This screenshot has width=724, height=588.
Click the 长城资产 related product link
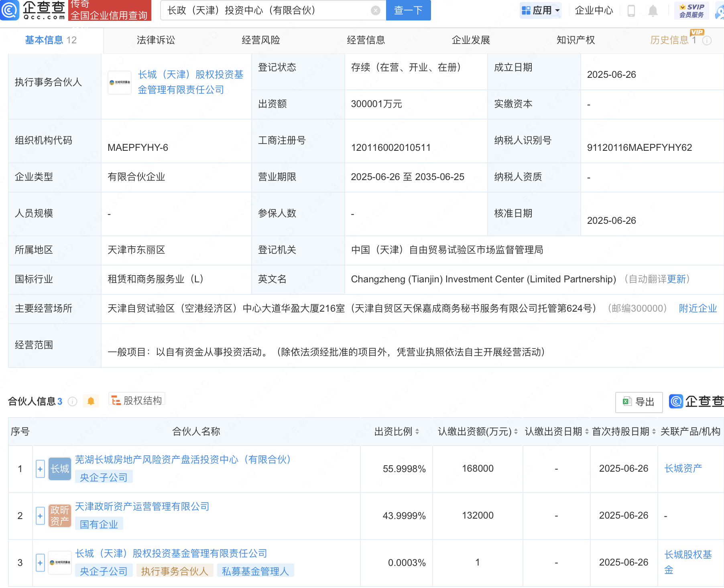[x=683, y=468]
